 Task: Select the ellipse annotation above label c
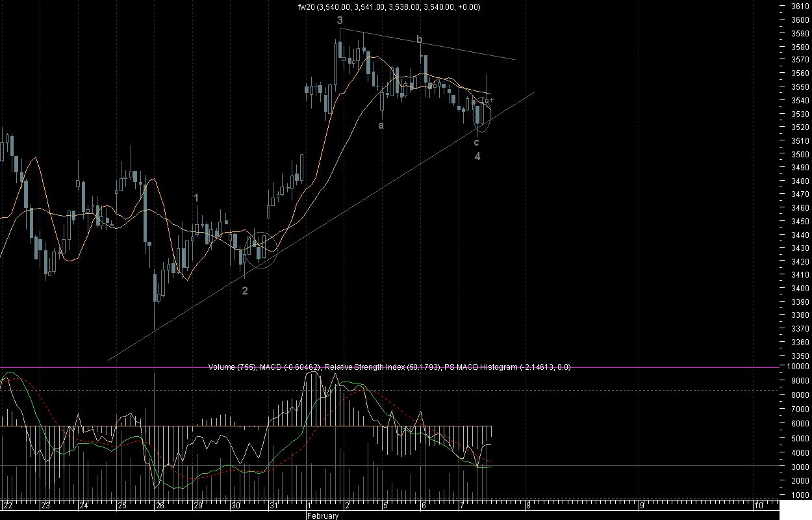tap(482, 113)
